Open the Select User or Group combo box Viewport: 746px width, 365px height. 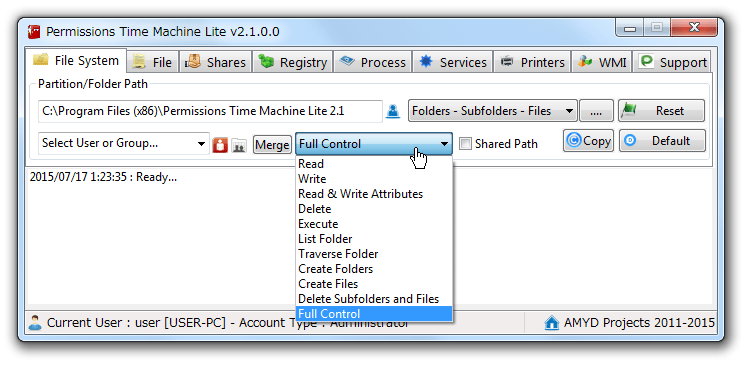[124, 143]
